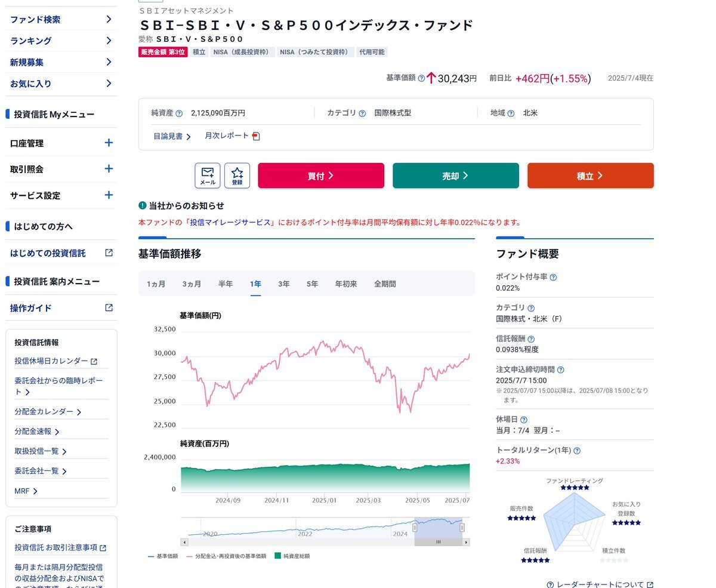Toggle 純資産総額 legend series
This screenshot has height=588, width=716.
[x=292, y=556]
